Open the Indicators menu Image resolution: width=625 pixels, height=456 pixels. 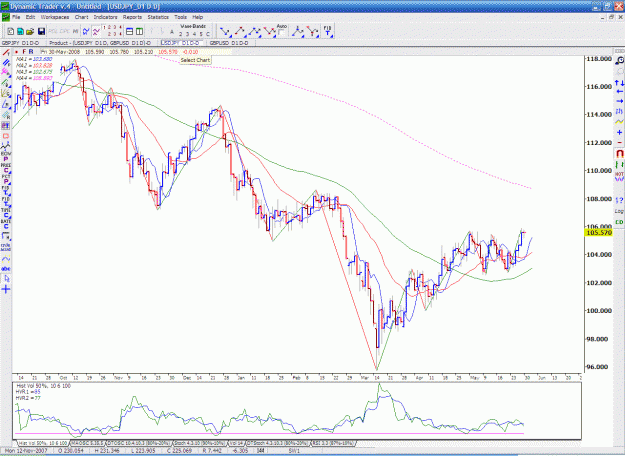(105, 17)
